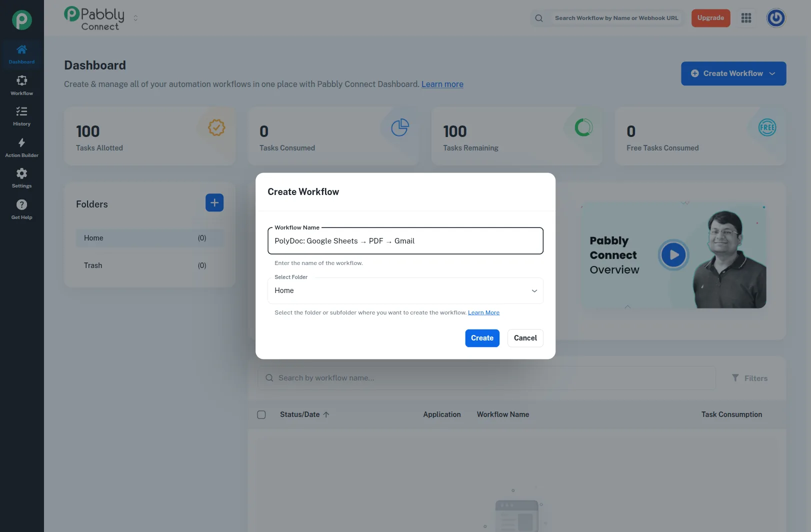Screen dimensions: 811x532
Task: Expand the app switcher arrows beside logo
Action: tap(135, 18)
